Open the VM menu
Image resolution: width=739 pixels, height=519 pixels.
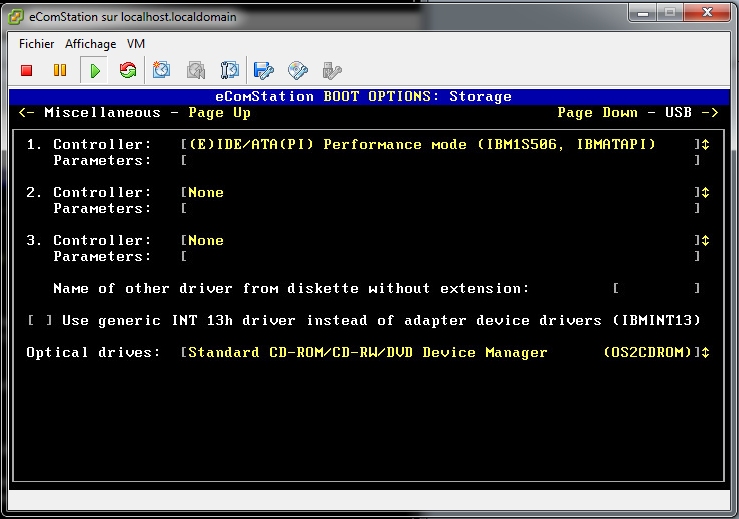pos(136,44)
